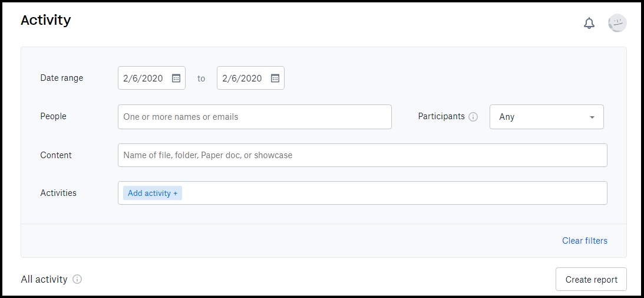Open end date calendar picker icon
Image resolution: width=644 pixels, height=298 pixels.
[x=275, y=78]
